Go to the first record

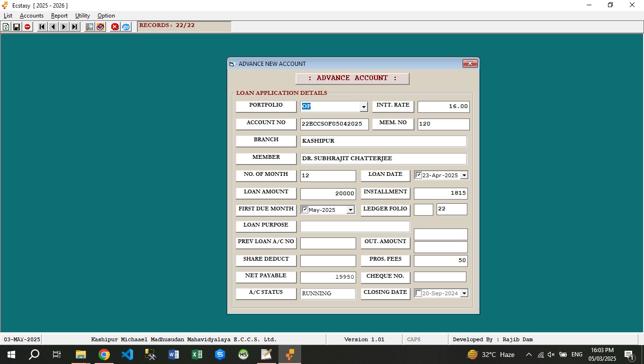click(42, 27)
